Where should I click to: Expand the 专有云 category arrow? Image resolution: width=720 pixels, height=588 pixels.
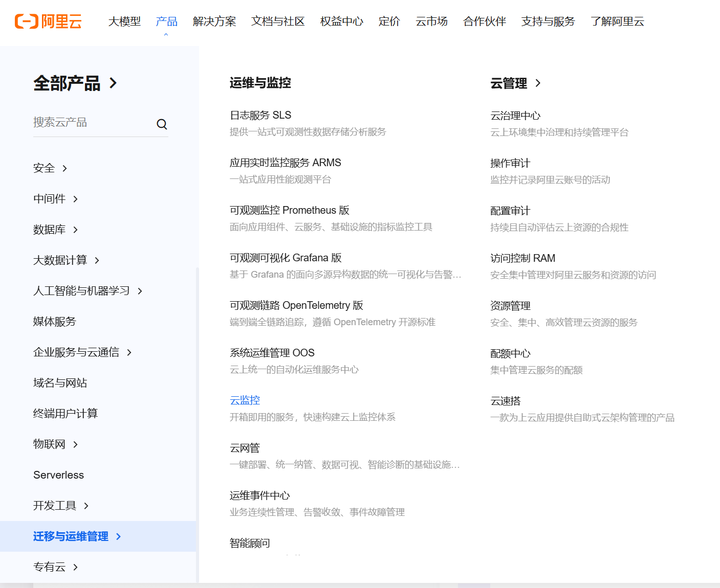pos(75,567)
